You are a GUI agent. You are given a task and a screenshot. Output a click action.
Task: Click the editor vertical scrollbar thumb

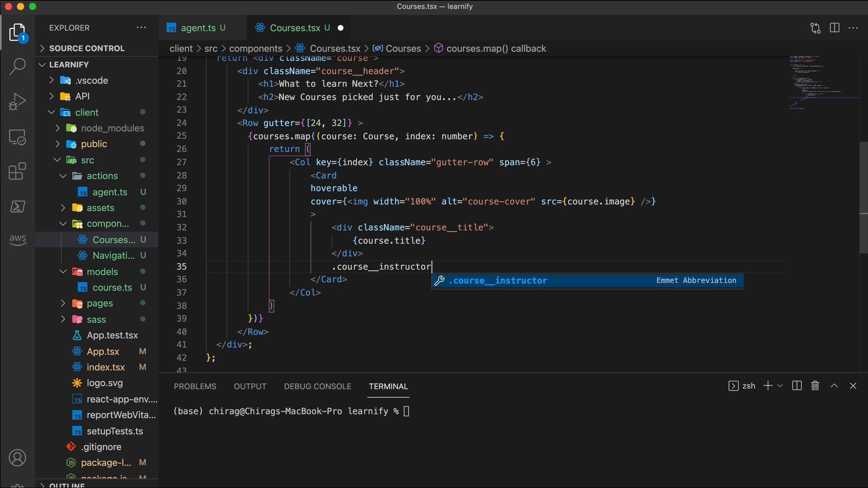point(863,197)
